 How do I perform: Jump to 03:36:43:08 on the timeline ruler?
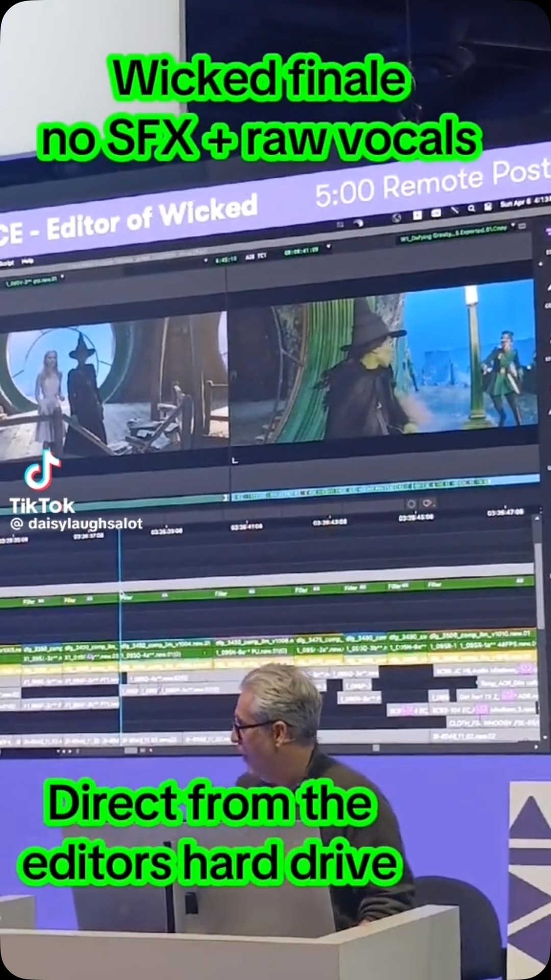click(331, 521)
